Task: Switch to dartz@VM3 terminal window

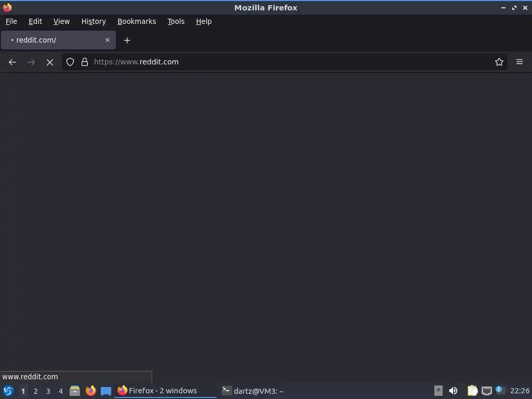Action: 253,391
